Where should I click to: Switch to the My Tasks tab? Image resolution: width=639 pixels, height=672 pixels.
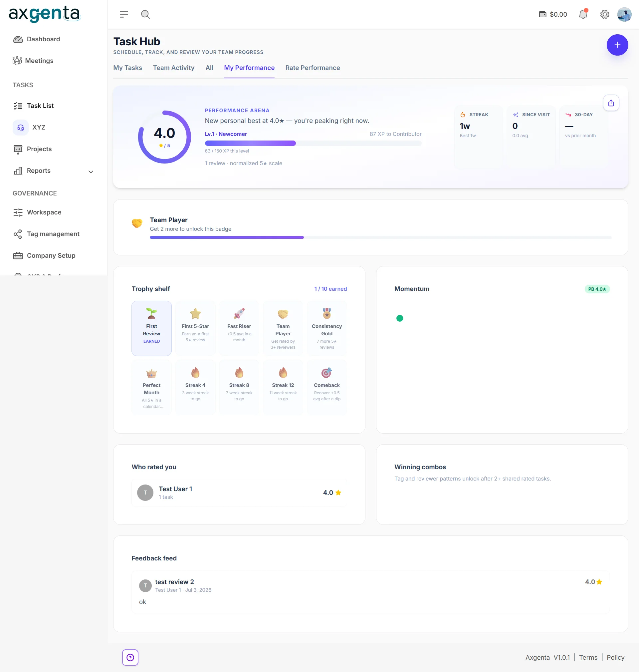click(128, 68)
